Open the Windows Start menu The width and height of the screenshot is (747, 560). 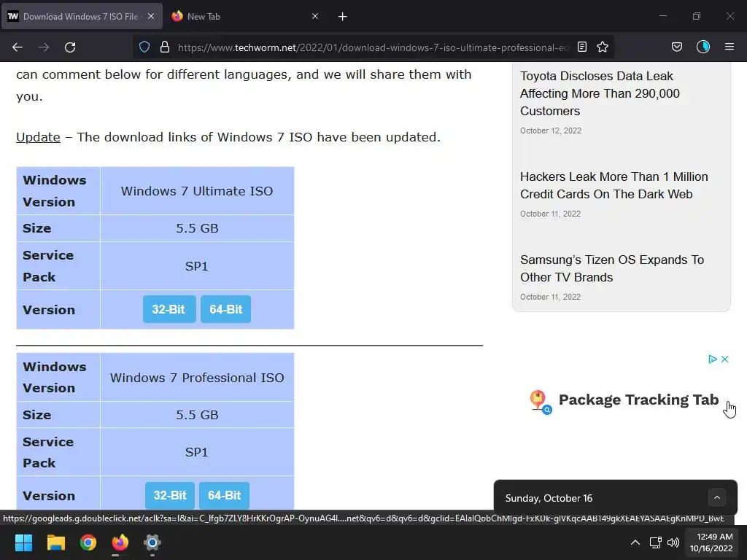pos(23,542)
